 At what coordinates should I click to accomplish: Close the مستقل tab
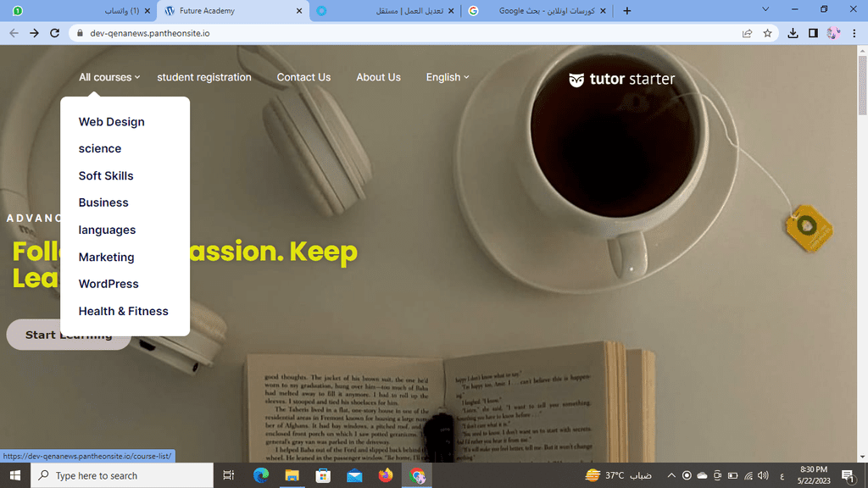pyautogui.click(x=451, y=10)
